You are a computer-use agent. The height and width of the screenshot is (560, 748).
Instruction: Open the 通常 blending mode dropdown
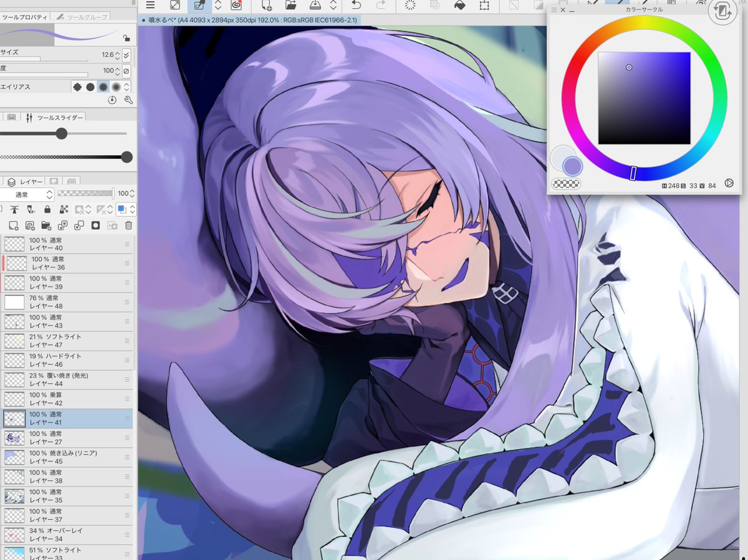[x=27, y=194]
